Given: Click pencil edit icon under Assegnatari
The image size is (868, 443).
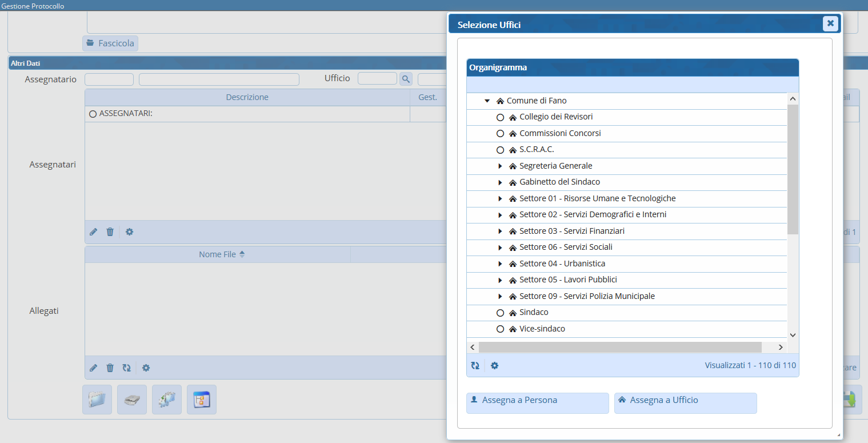Looking at the screenshot, I should [x=94, y=232].
